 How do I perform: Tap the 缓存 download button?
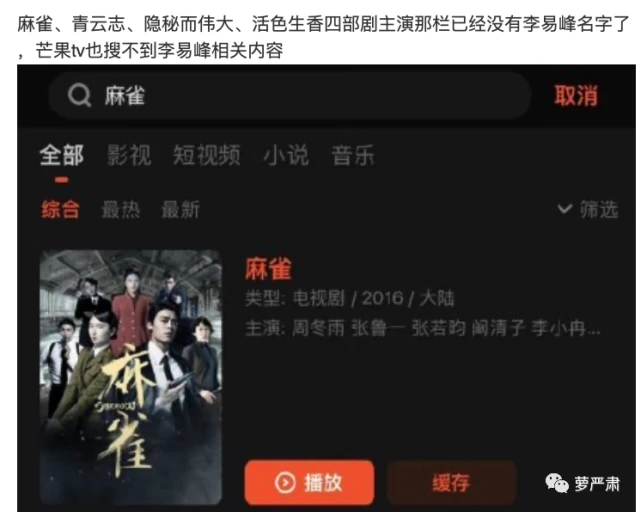click(452, 483)
